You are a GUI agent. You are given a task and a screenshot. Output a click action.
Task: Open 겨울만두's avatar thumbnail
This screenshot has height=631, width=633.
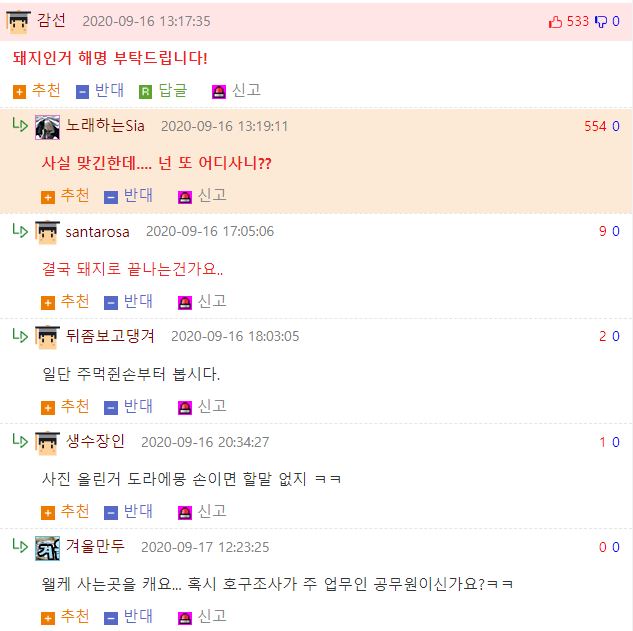pos(47,548)
